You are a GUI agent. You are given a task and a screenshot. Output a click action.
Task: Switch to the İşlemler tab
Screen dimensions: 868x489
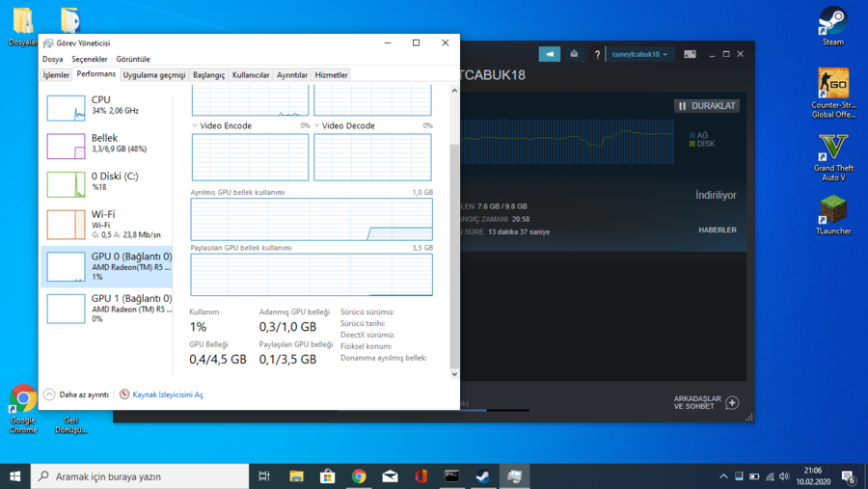[x=56, y=75]
